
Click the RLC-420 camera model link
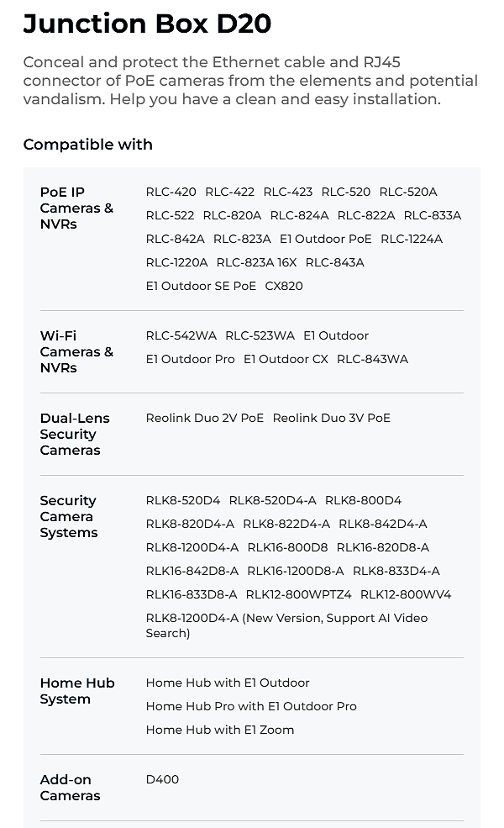click(x=171, y=192)
